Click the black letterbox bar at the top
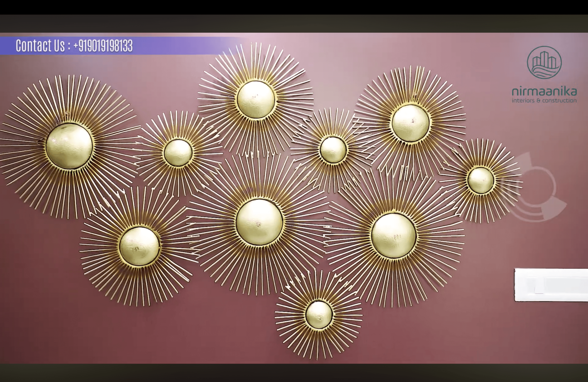 (x=294, y=7)
